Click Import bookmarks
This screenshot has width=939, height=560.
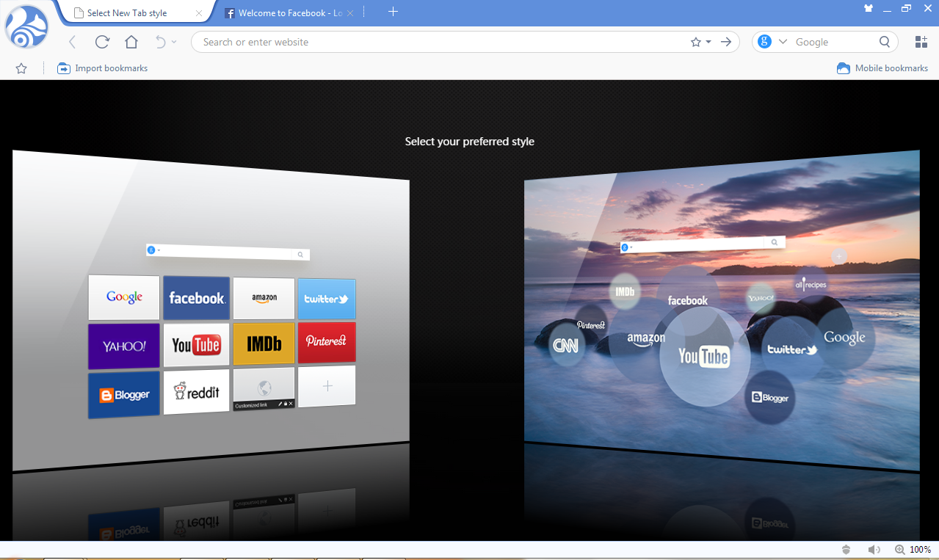(103, 68)
